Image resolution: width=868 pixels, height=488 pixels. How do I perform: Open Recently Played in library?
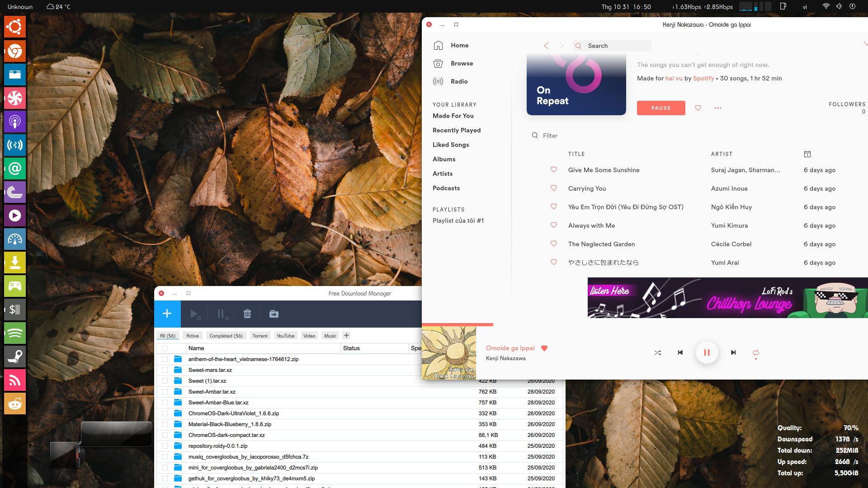pos(457,130)
